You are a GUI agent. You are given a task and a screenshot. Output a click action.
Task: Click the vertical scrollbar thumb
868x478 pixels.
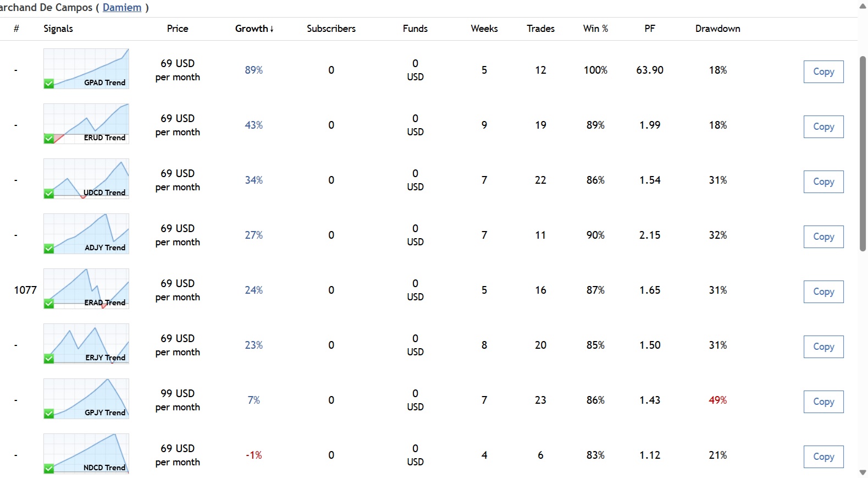click(x=863, y=154)
